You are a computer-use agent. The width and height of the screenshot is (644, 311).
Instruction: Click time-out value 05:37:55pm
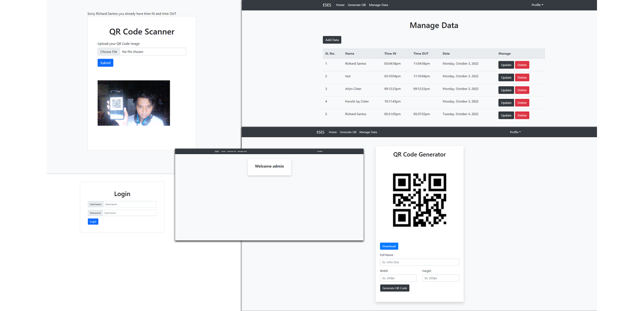[421, 114]
